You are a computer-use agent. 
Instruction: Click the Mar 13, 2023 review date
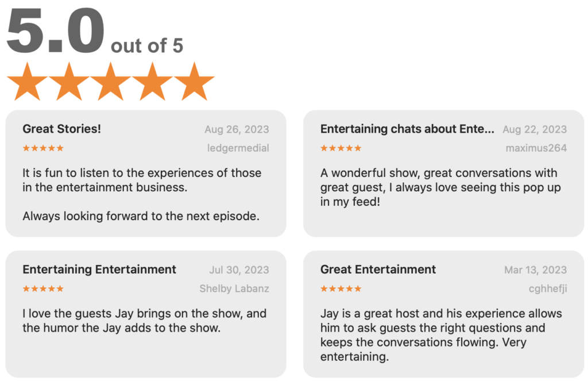[x=535, y=270]
